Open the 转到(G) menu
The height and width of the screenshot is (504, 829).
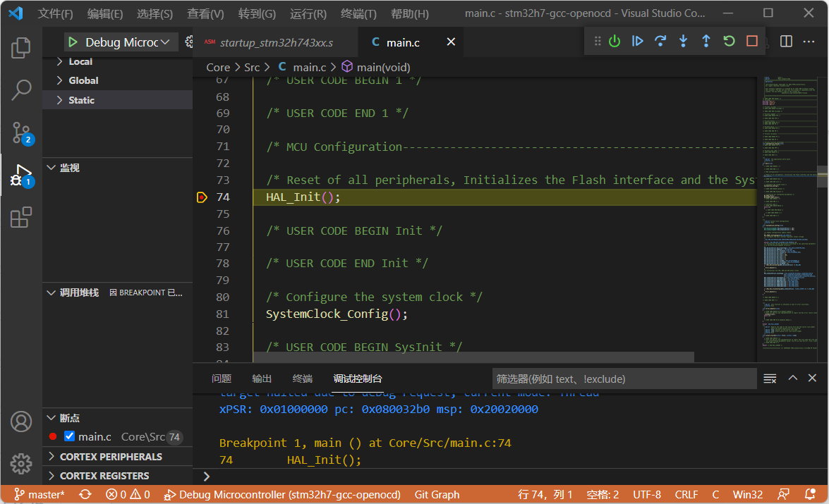pos(257,13)
